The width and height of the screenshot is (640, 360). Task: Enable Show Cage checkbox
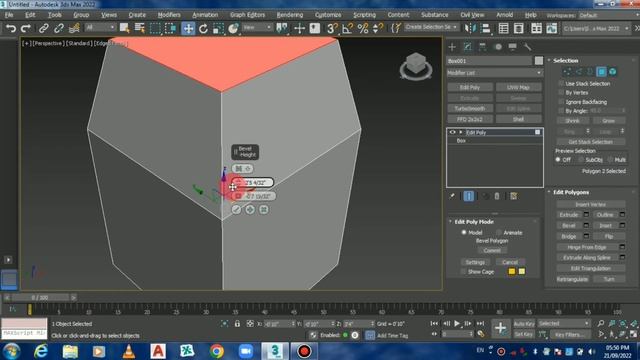pyautogui.click(x=463, y=271)
